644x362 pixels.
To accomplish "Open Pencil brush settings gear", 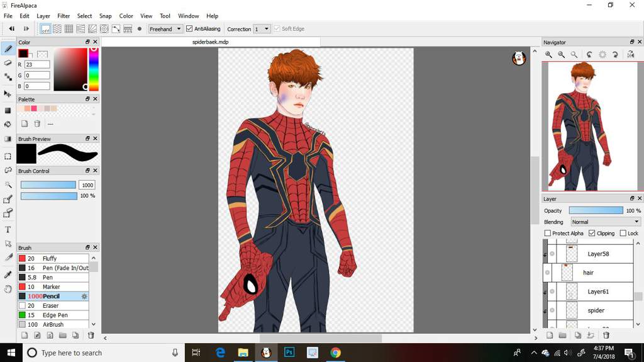I will [84, 296].
